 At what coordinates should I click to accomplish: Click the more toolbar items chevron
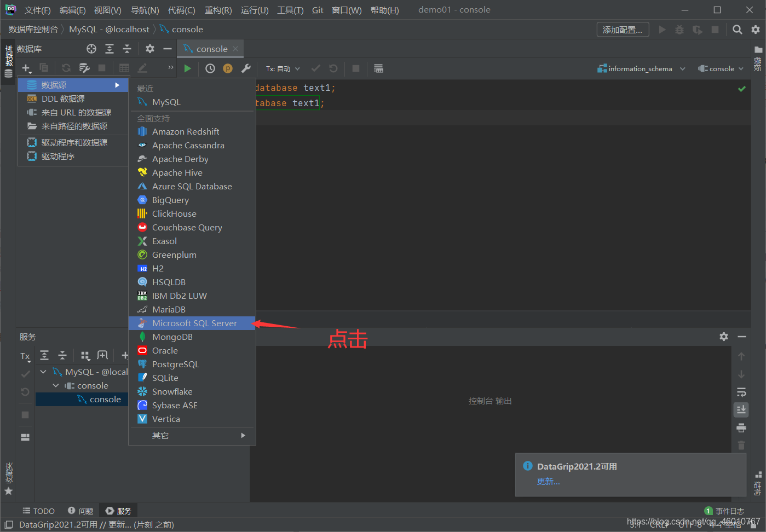171,67
